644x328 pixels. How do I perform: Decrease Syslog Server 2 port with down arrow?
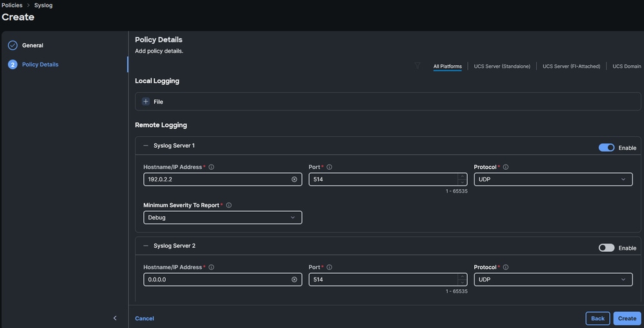[462, 283]
